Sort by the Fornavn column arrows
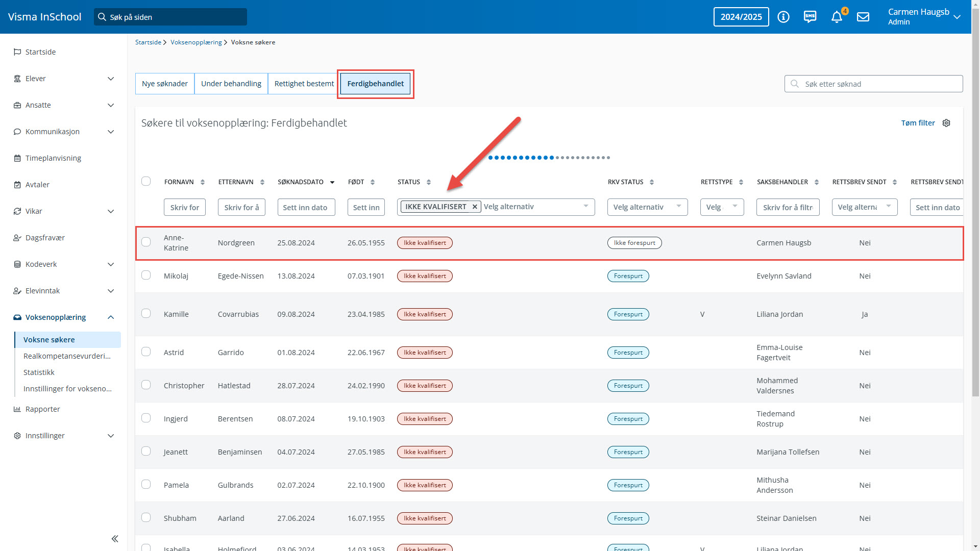The width and height of the screenshot is (980, 551). pyautogui.click(x=203, y=182)
